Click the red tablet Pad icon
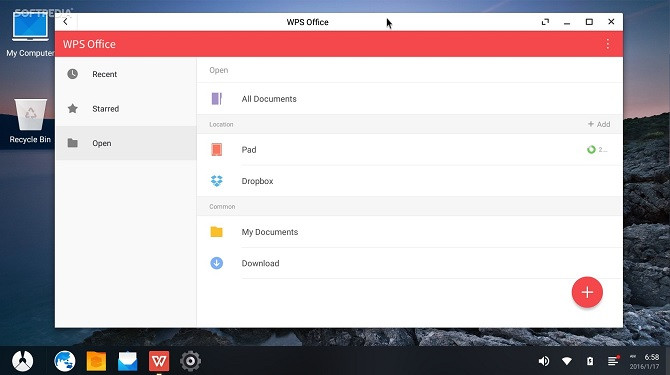The image size is (670, 375). pyautogui.click(x=217, y=149)
